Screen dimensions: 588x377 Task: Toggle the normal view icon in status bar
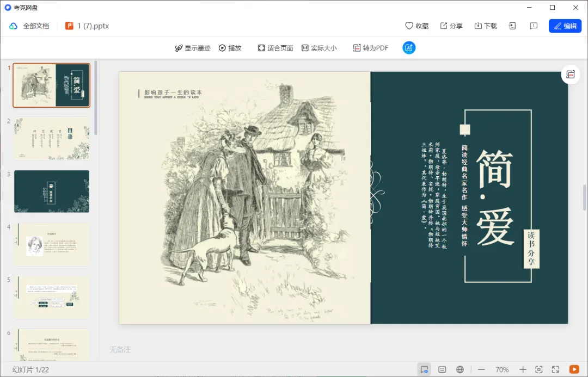click(x=424, y=369)
